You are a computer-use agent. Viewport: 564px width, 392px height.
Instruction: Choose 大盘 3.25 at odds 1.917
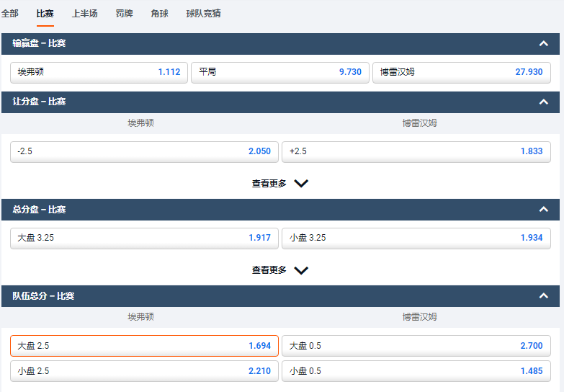point(144,238)
